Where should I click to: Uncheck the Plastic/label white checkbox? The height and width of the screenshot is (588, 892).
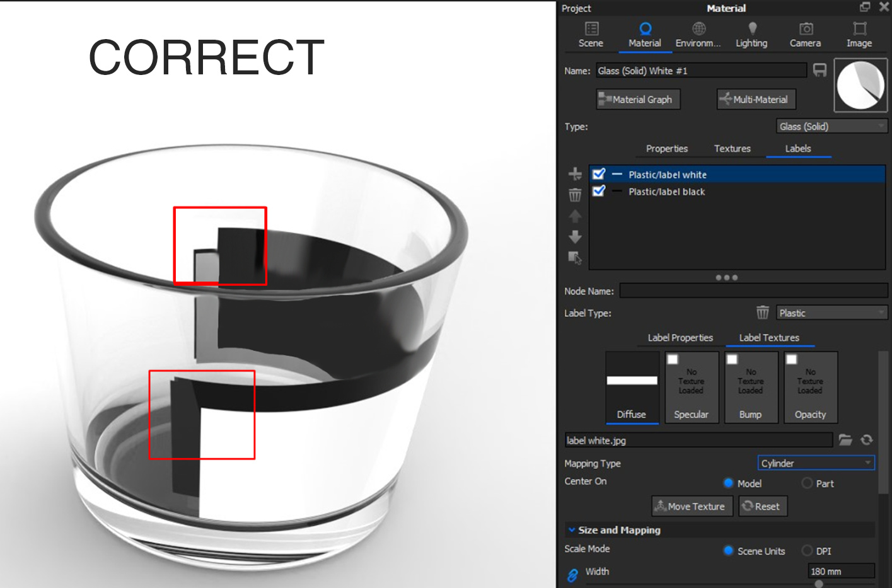[x=599, y=174]
